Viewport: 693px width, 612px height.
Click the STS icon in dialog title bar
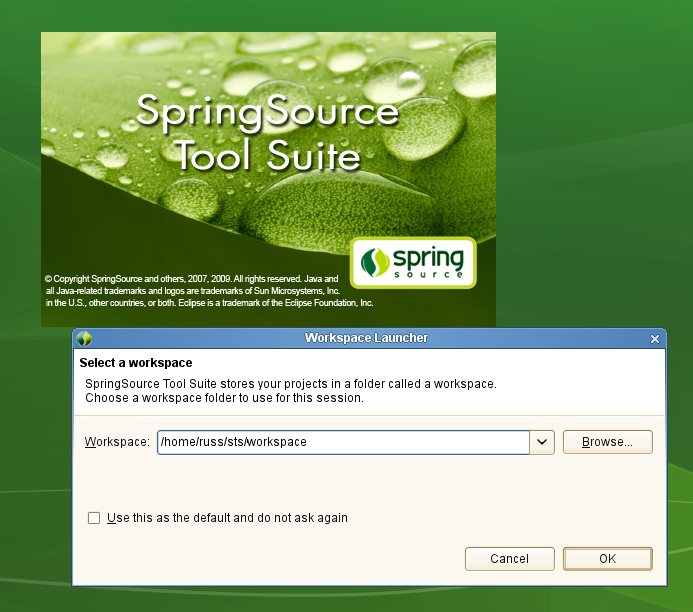(84, 339)
